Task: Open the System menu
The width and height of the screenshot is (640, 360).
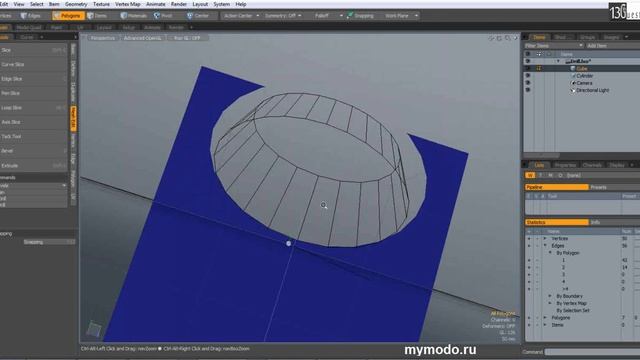Action: (221, 4)
